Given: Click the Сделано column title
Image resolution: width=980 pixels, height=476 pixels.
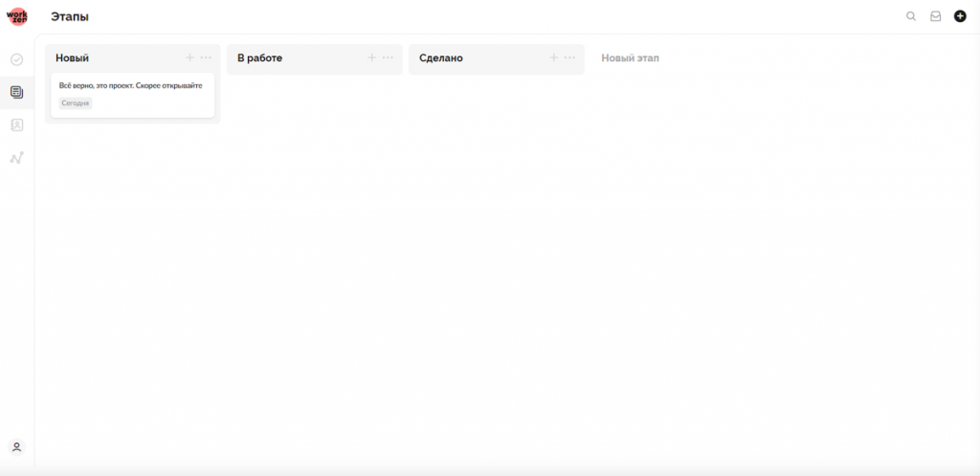Looking at the screenshot, I should pyautogui.click(x=441, y=58).
